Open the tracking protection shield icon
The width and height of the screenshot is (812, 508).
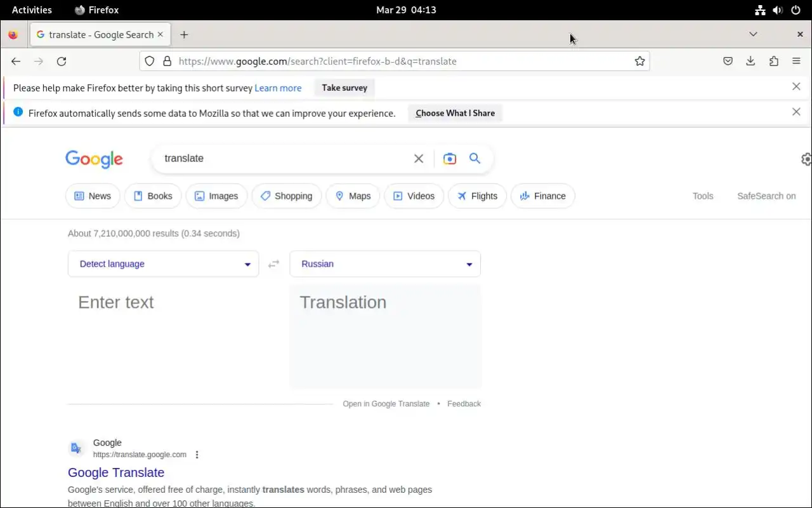150,61
